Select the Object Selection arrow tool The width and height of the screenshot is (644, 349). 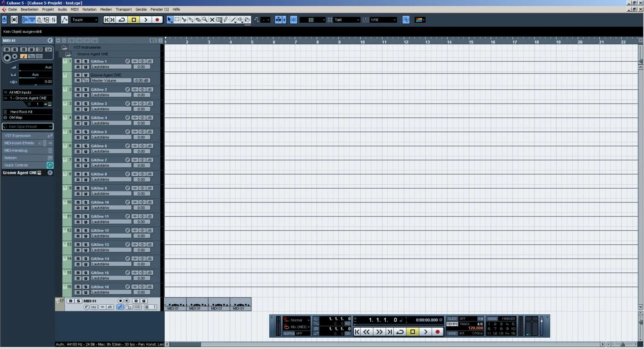170,20
